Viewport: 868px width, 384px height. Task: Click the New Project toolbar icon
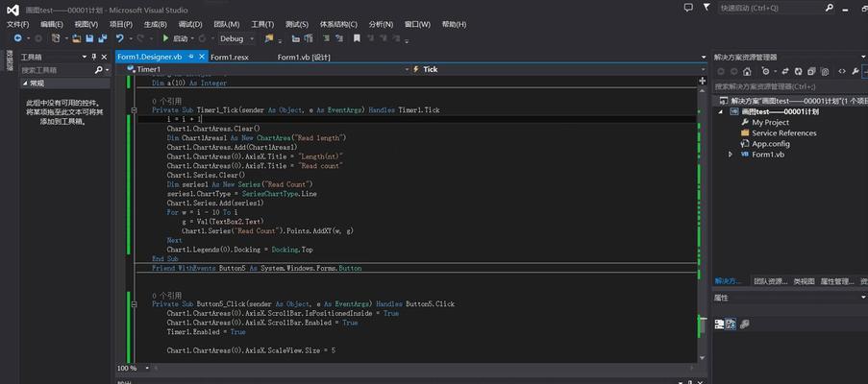point(56,38)
